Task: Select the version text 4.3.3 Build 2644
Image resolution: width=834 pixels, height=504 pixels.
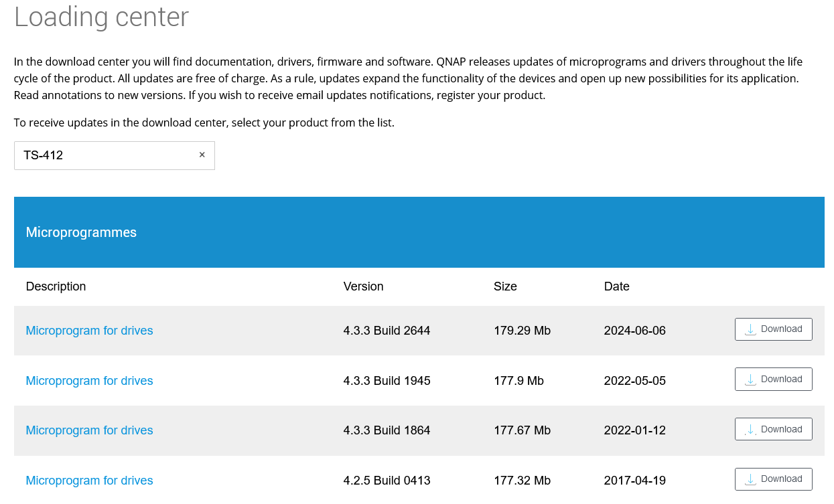Action: [387, 331]
